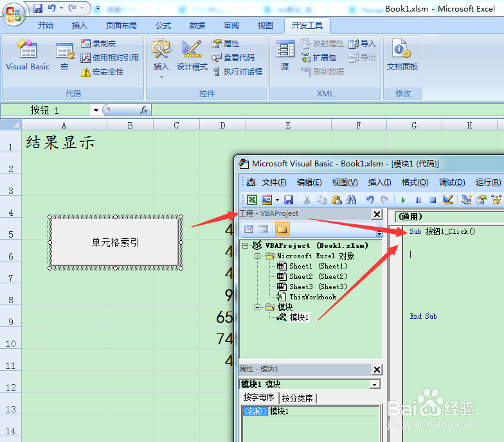
Task: Click the Office button
Action: click(14, 14)
